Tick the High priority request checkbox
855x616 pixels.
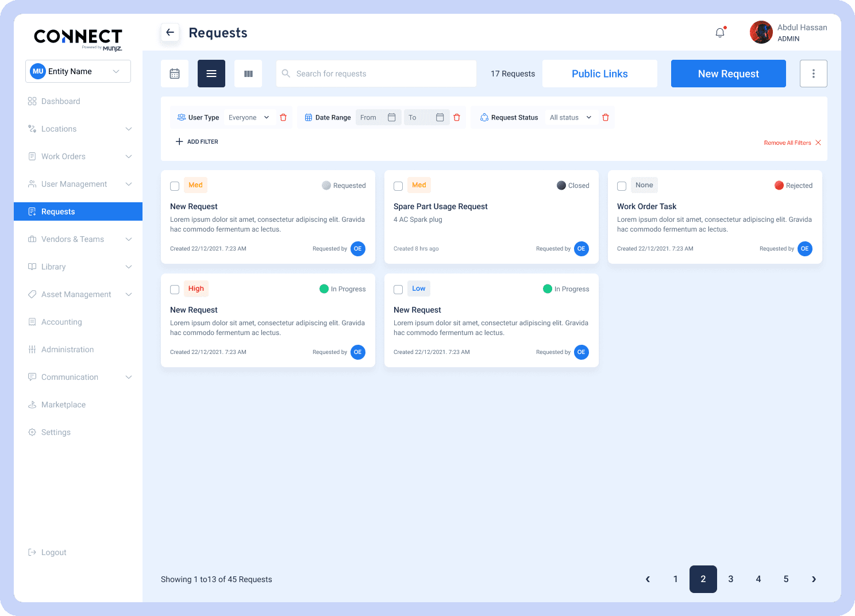coord(175,290)
